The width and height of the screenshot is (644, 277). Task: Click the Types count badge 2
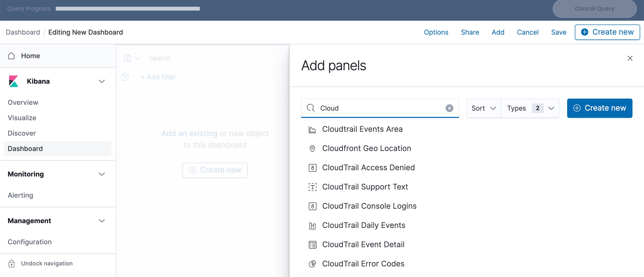click(537, 108)
